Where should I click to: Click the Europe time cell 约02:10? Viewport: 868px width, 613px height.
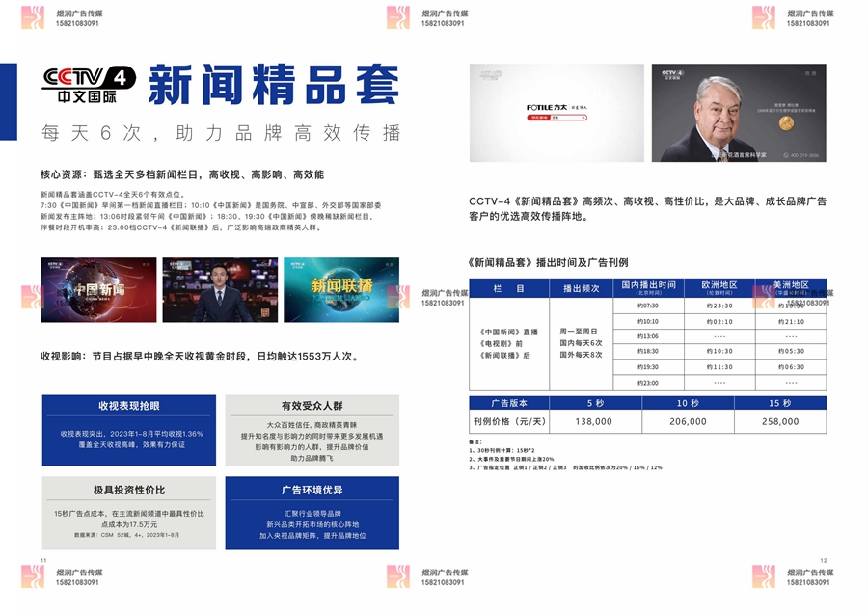pos(719,321)
